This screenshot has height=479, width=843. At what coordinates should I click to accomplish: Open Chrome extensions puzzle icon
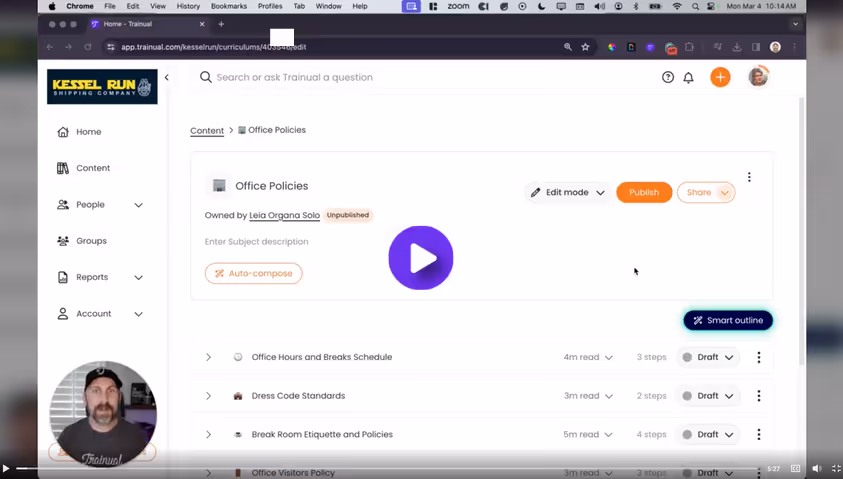(x=689, y=47)
